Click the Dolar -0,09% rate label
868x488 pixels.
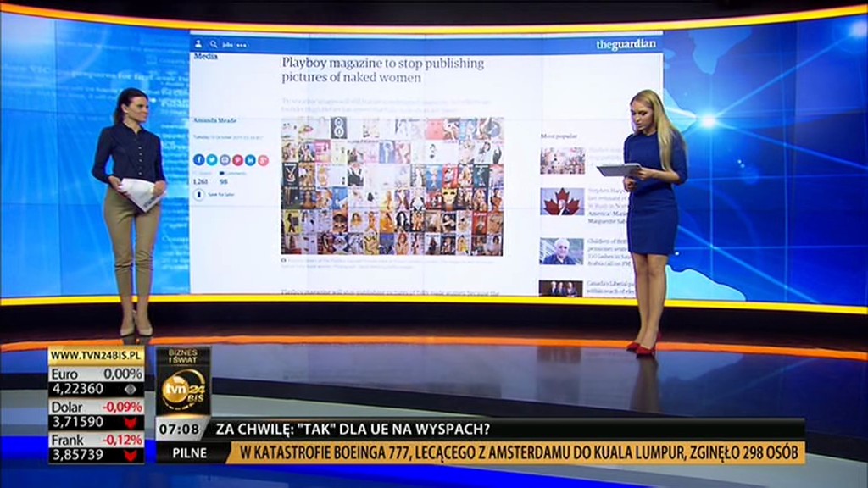(97, 408)
